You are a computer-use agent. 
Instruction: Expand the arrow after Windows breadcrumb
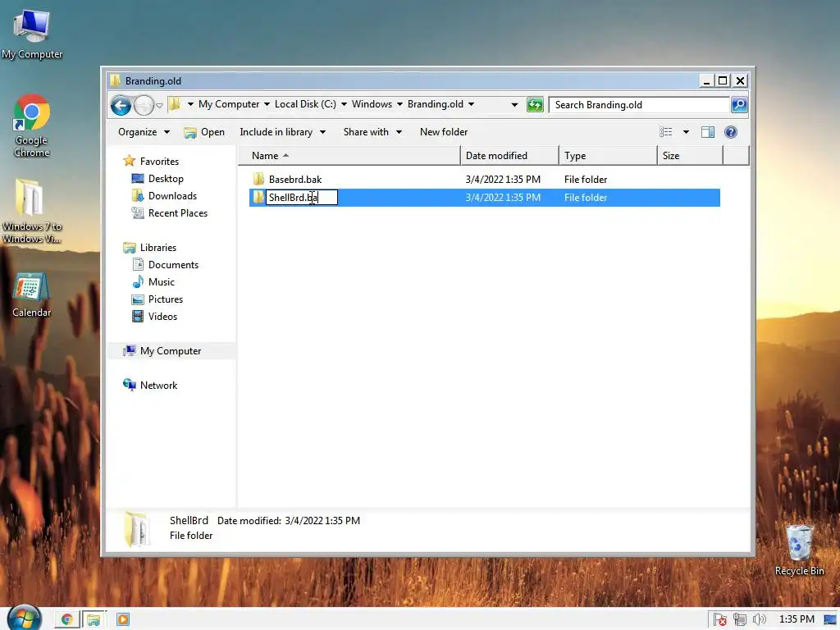399,104
